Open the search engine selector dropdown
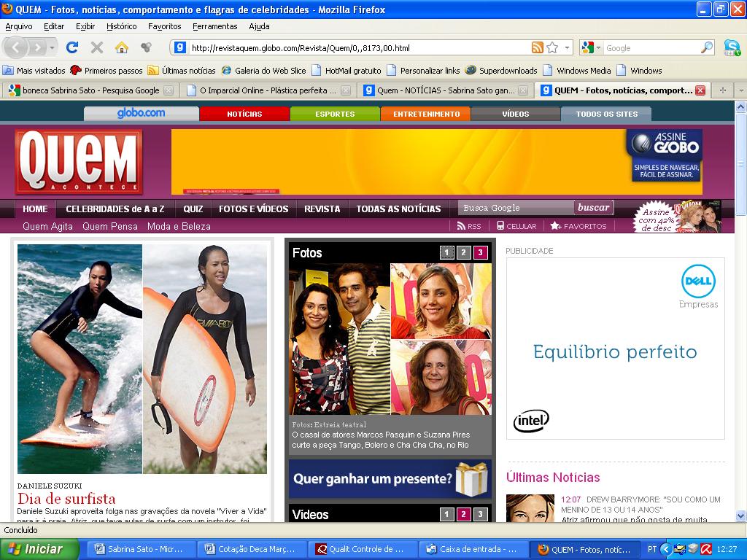This screenshot has height=560, width=747. pos(597,46)
